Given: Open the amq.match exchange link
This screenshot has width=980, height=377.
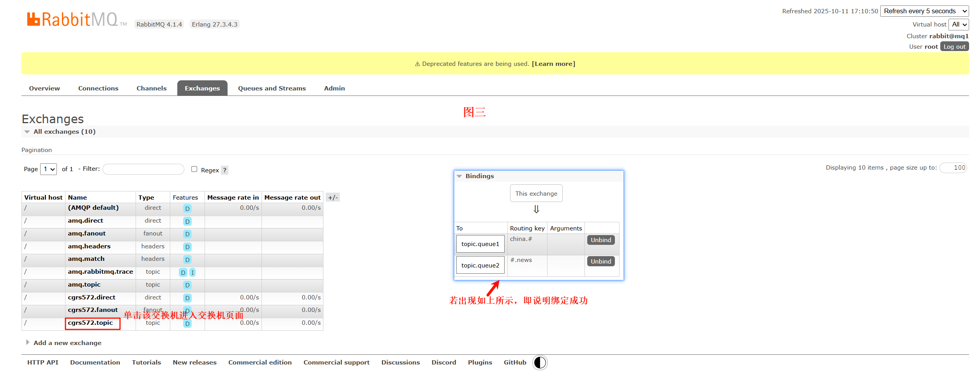Looking at the screenshot, I should point(86,259).
